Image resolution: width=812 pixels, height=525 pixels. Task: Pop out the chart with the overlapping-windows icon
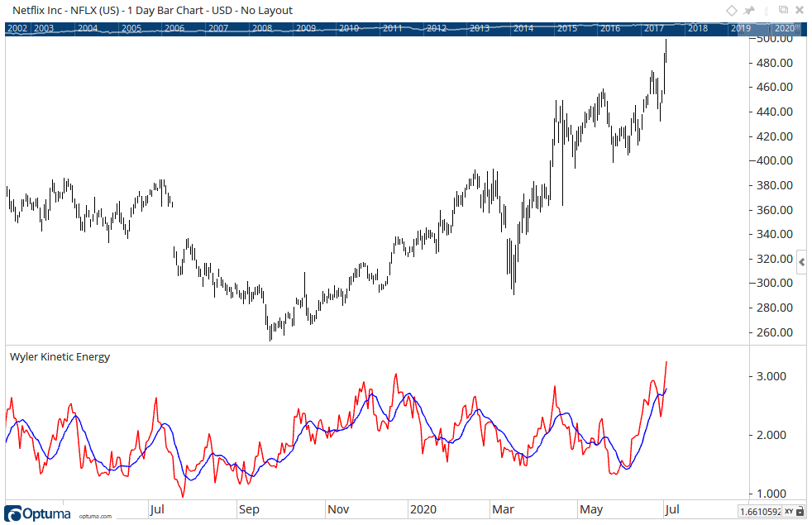click(x=784, y=10)
